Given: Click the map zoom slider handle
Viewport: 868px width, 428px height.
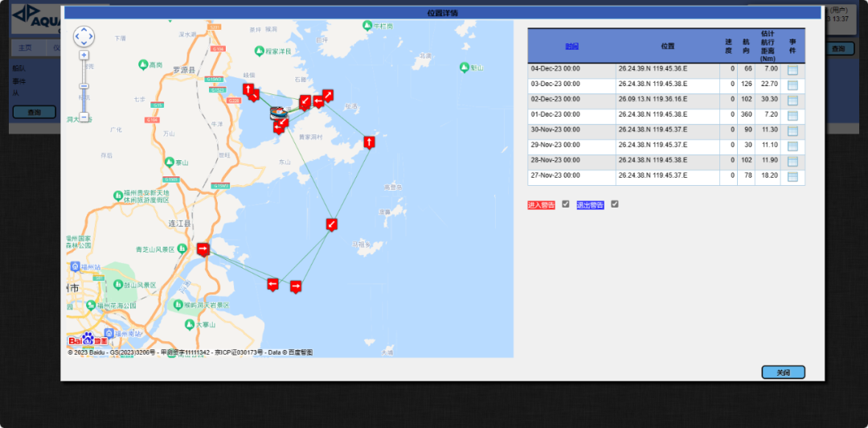Looking at the screenshot, I should coord(84,86).
